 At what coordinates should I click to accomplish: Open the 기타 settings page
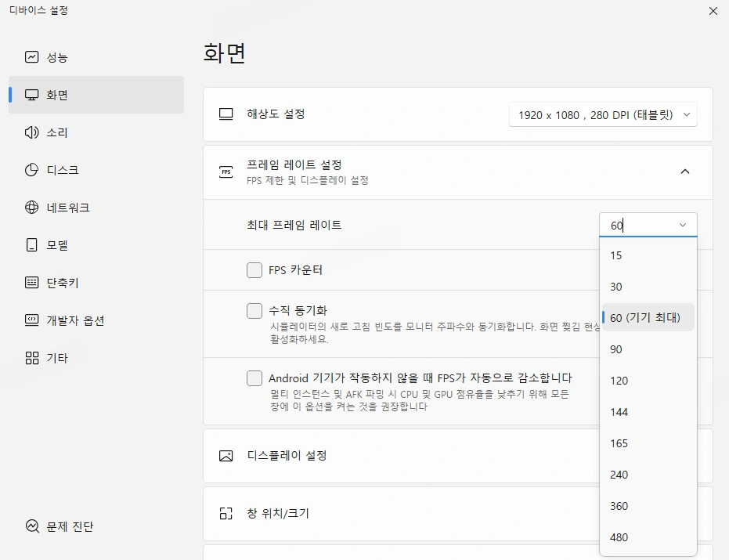tap(96, 358)
